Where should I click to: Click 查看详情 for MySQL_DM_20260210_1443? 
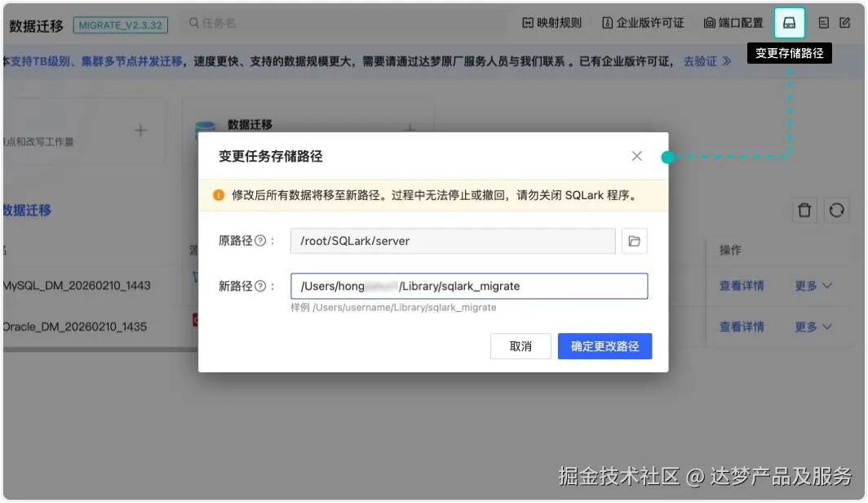click(742, 286)
